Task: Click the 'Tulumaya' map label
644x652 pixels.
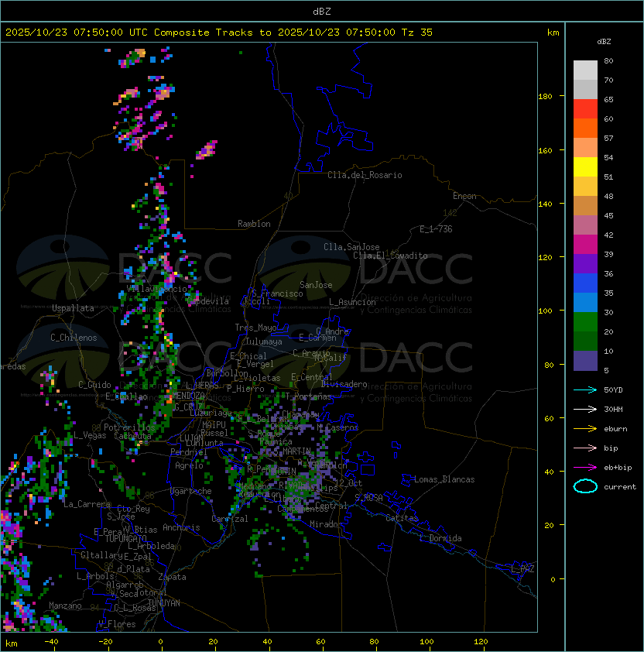Action: coord(264,341)
